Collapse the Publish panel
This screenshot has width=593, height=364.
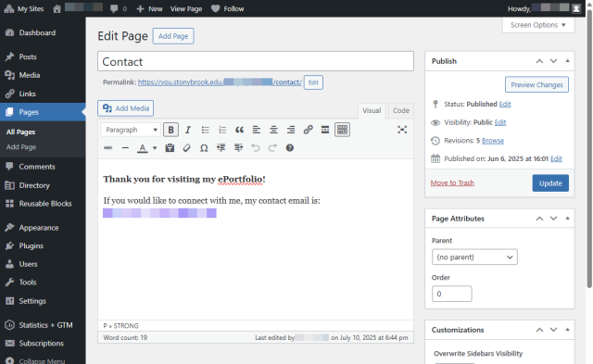(567, 61)
